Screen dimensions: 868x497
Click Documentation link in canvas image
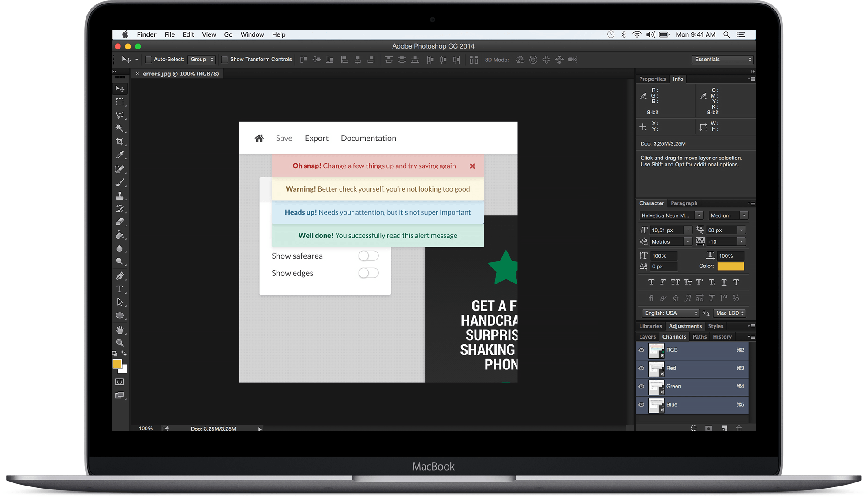(368, 138)
